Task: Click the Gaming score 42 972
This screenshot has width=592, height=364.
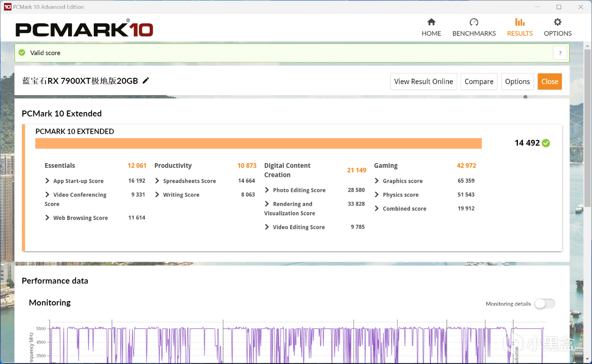Action: pos(467,165)
